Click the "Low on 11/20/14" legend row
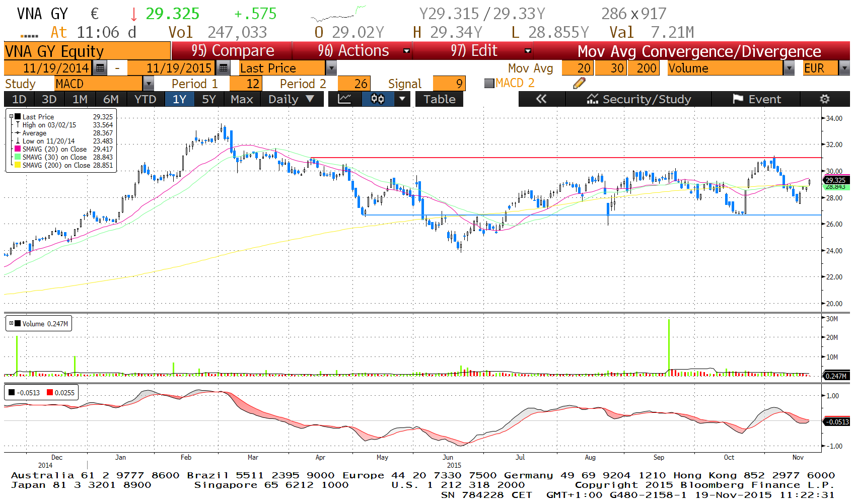This screenshot has width=854, height=504. [x=64, y=141]
